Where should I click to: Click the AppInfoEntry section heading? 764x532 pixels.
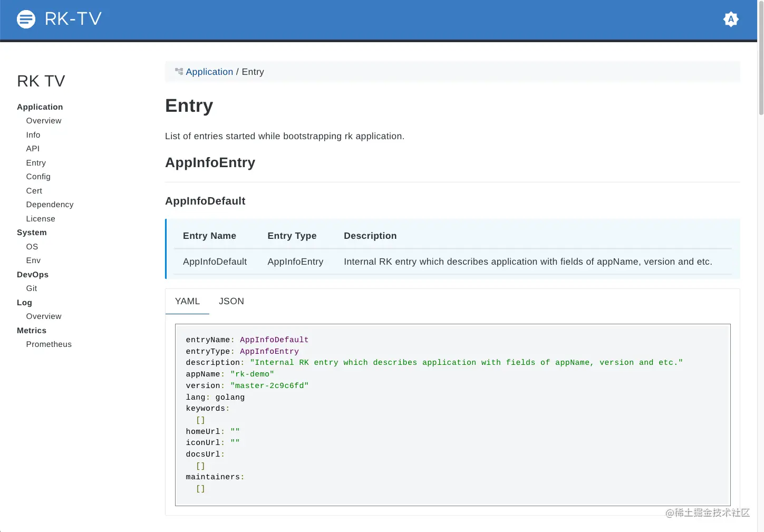point(210,162)
